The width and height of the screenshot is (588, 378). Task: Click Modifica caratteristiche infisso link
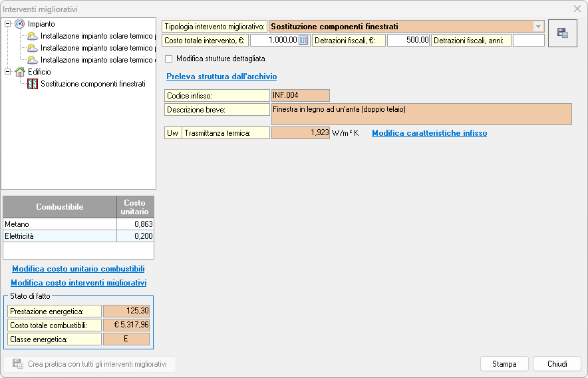429,133
